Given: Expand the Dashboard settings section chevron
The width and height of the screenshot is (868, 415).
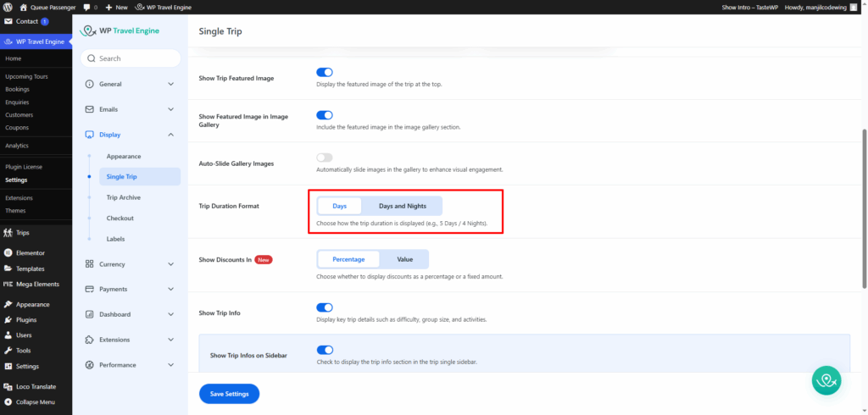Looking at the screenshot, I should 170,314.
